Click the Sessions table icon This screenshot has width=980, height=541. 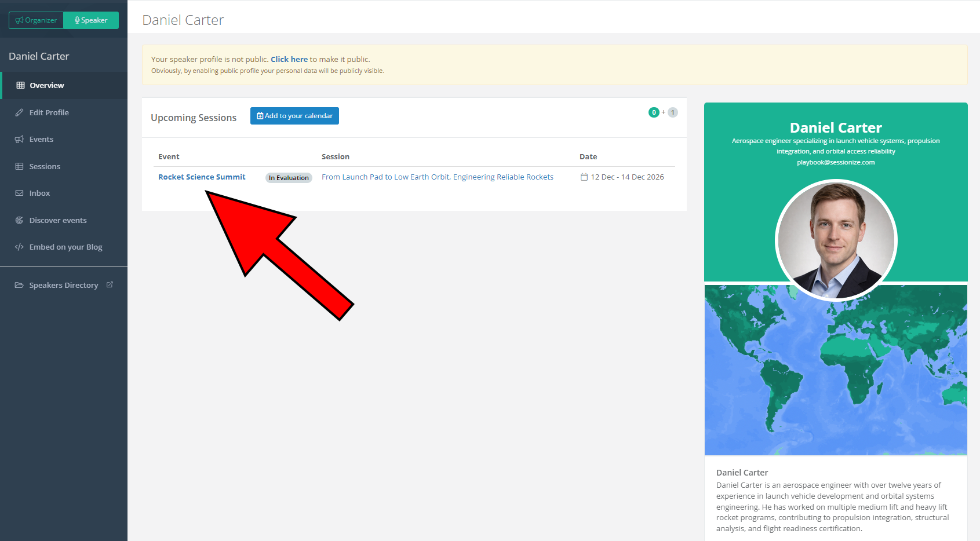coord(19,166)
